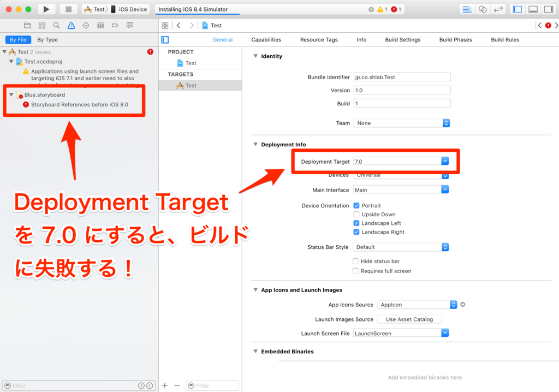This screenshot has height=392, width=559.
Task: Remove target with minus button
Action: (x=177, y=385)
